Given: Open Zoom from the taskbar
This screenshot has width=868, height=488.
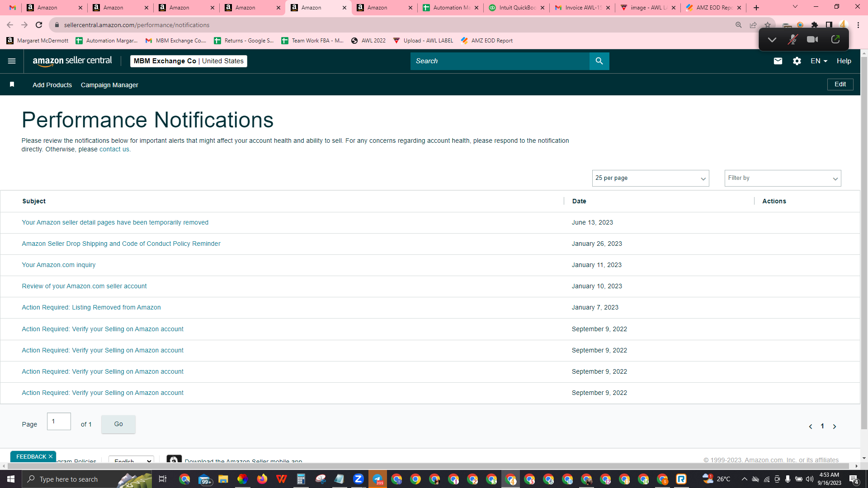Looking at the screenshot, I should (359, 479).
